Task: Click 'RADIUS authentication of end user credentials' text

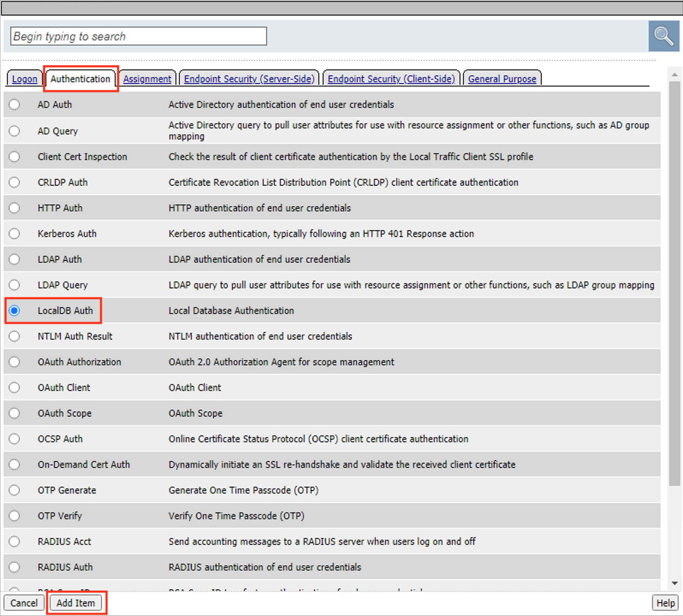Action: click(x=265, y=567)
